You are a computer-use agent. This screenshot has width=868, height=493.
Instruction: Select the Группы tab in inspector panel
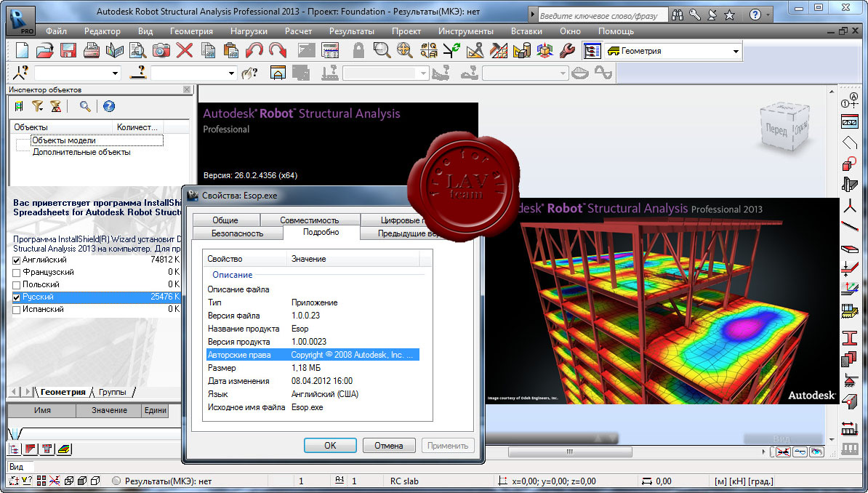[x=113, y=392]
